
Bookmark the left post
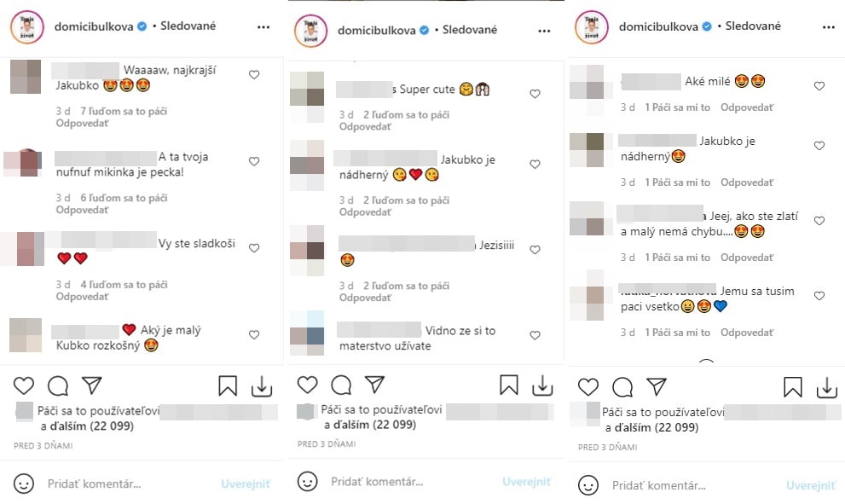point(228,386)
